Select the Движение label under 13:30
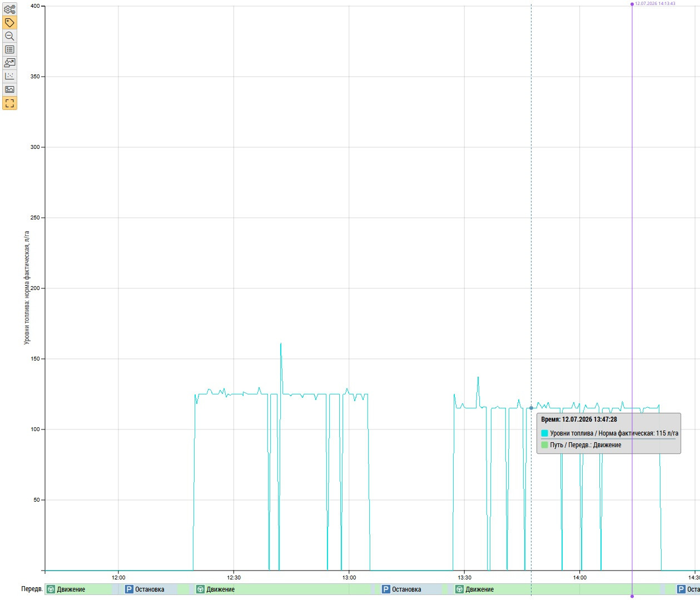This screenshot has height=600, width=700. click(480, 589)
